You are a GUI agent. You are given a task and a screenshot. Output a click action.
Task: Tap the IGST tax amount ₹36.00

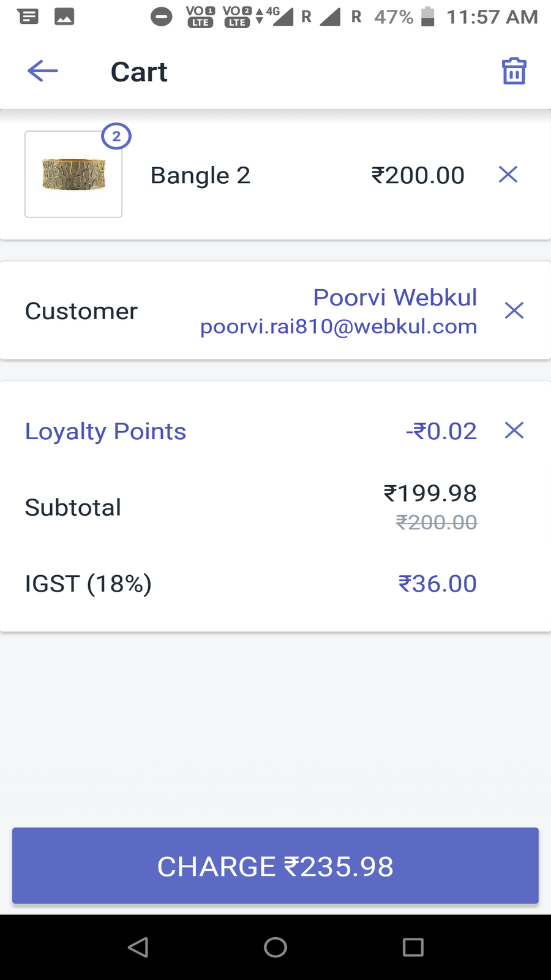pyautogui.click(x=437, y=584)
